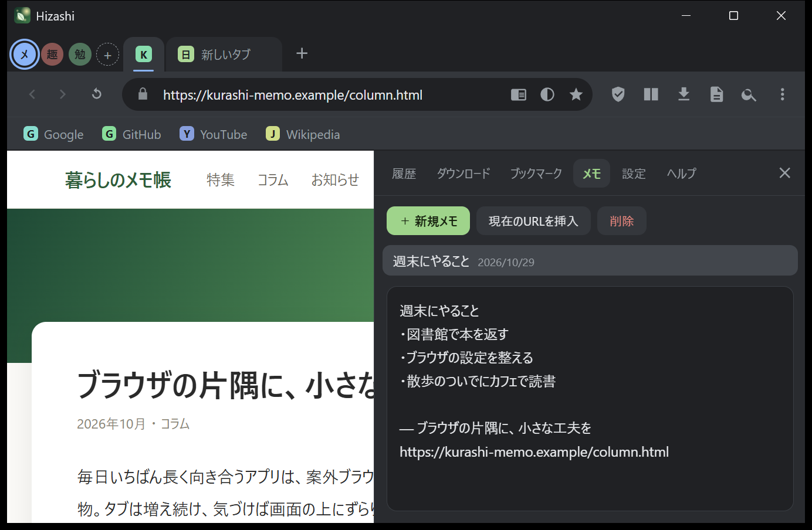Switch to the ブックマーク panel tab
The width and height of the screenshot is (812, 530).
click(536, 174)
